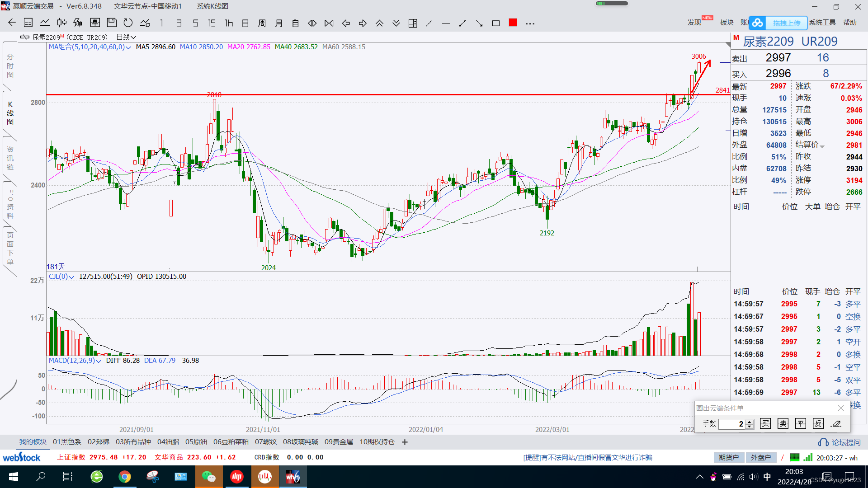
Task: Click the back arrow toolbar icon
Action: (12, 23)
